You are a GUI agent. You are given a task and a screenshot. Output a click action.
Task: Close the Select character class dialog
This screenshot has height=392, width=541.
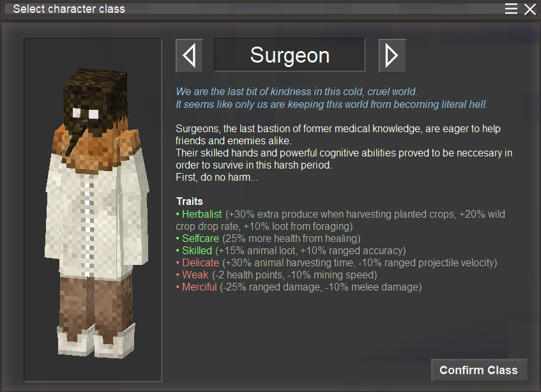pos(530,9)
